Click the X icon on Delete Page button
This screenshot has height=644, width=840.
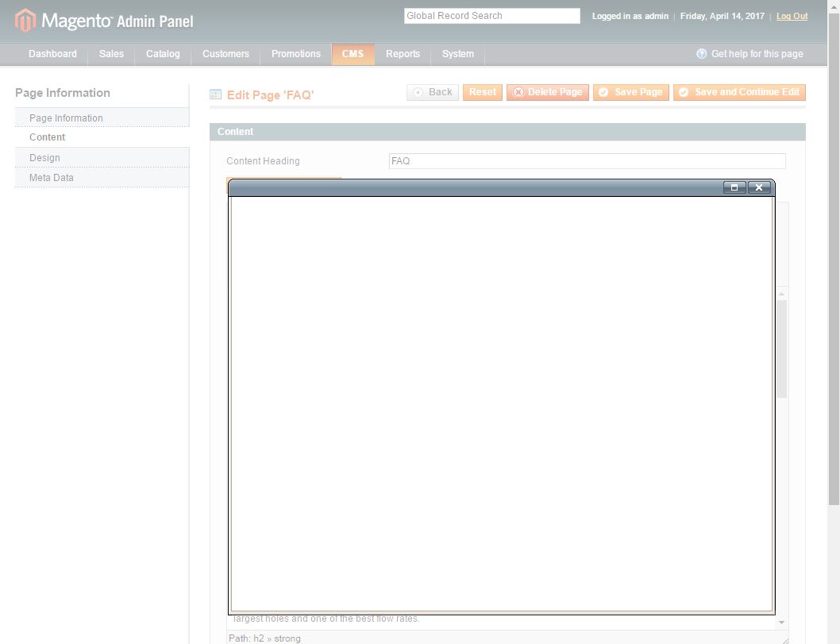tap(519, 91)
